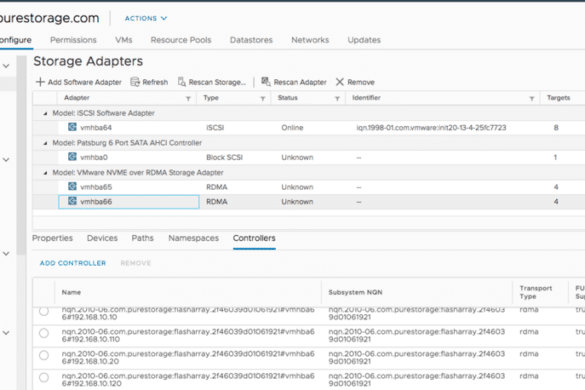Click the controller name ending 192.168.10.20

click(188, 358)
